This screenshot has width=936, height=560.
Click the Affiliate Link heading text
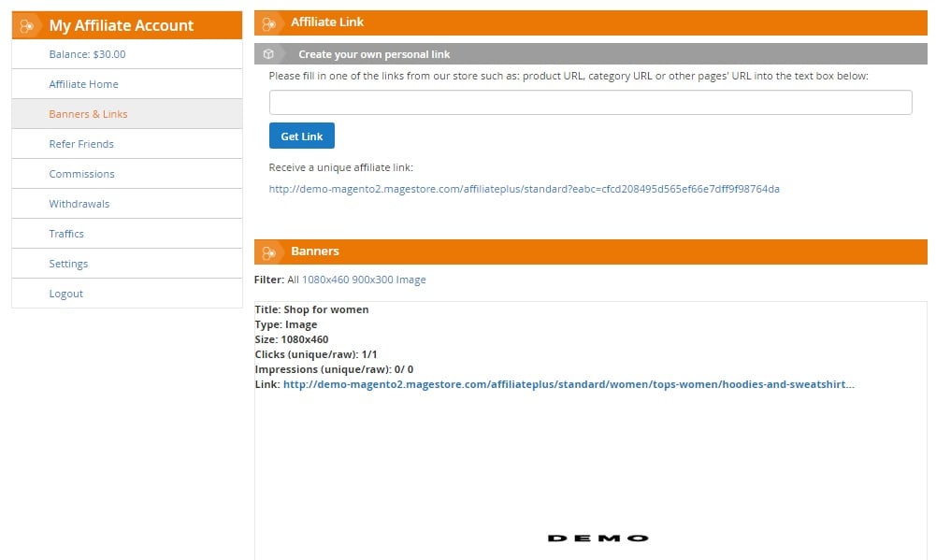[x=327, y=22]
